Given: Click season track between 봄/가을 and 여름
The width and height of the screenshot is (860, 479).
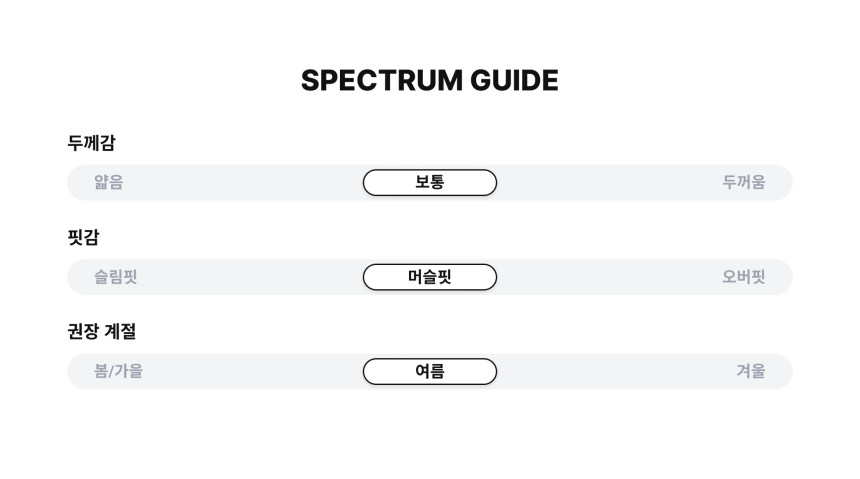Looking at the screenshot, I should (x=253, y=371).
